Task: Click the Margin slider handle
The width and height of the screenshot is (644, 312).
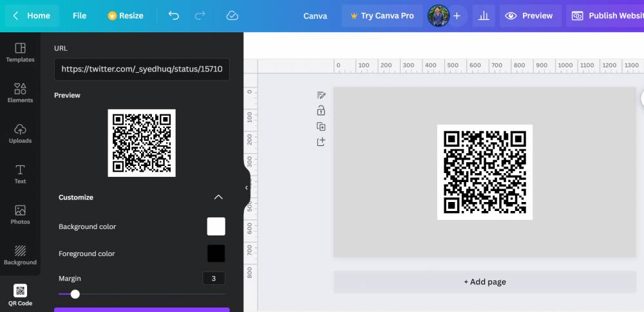Action: (75, 294)
